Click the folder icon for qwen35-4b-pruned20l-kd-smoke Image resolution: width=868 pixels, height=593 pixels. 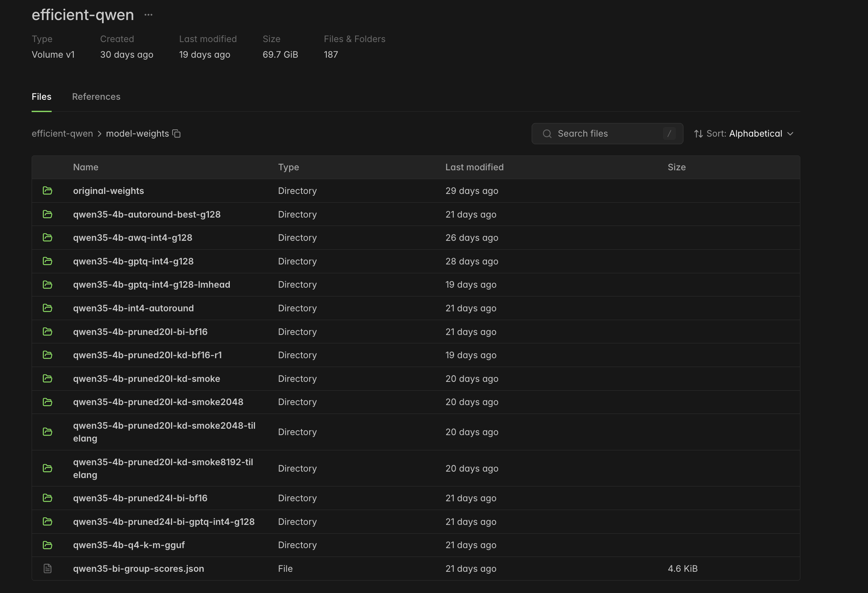(48, 379)
